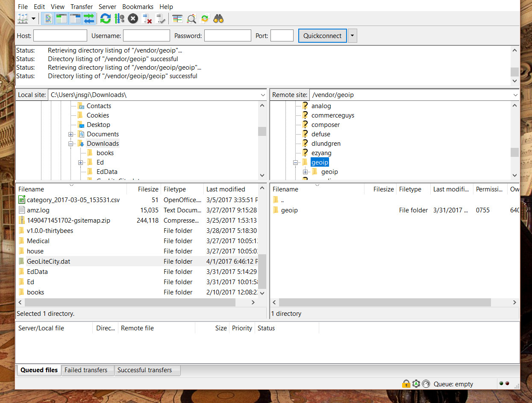Toggle the transfer queue display
Viewport: 532px width, 403px height.
(89, 19)
